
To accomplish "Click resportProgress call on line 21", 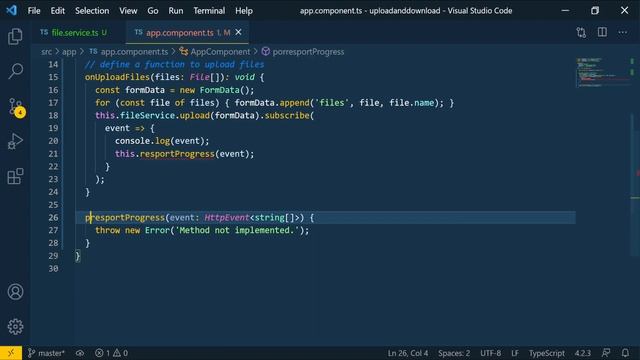I will pos(177,154).
